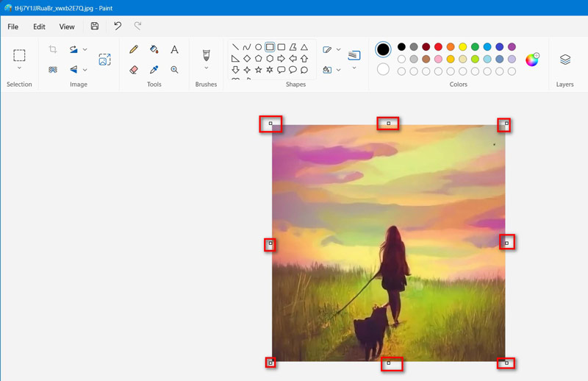Choose the Hexagon shape
The height and width of the screenshot is (381, 588).
tap(270, 59)
